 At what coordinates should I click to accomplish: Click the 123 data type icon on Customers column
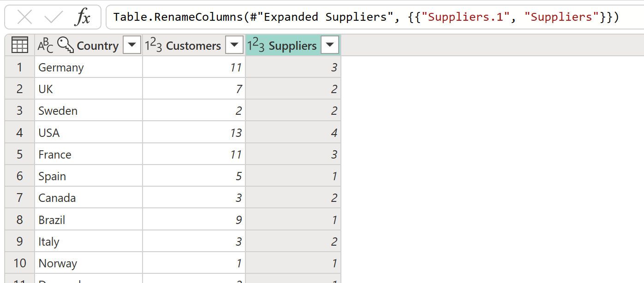click(x=152, y=45)
